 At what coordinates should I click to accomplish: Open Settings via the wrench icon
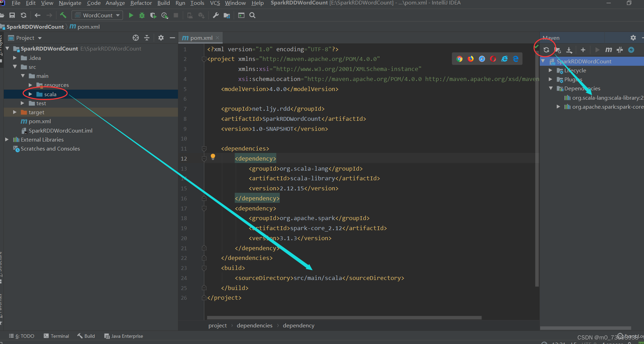point(216,15)
